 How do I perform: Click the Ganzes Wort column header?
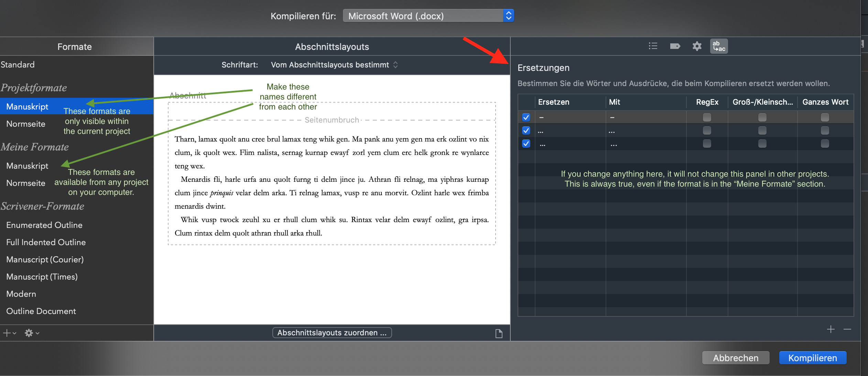click(825, 102)
